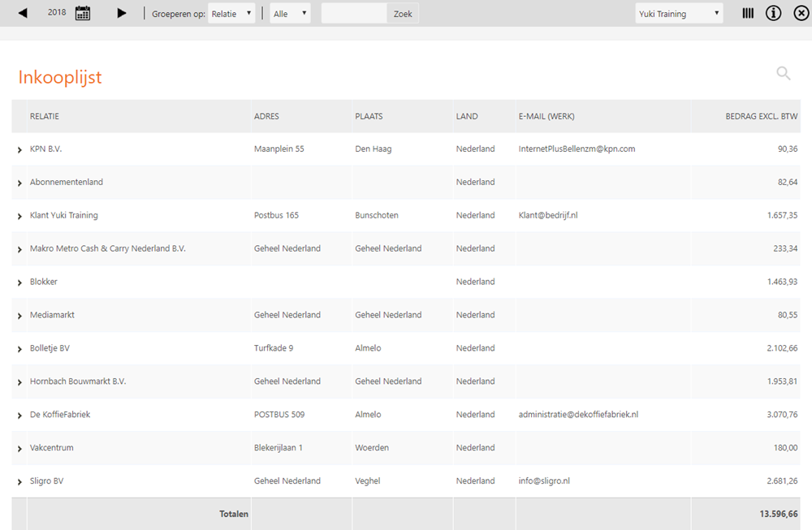The image size is (812, 530).
Task: Expand the Makro Metro Cash & Carry row
Action: (19, 249)
